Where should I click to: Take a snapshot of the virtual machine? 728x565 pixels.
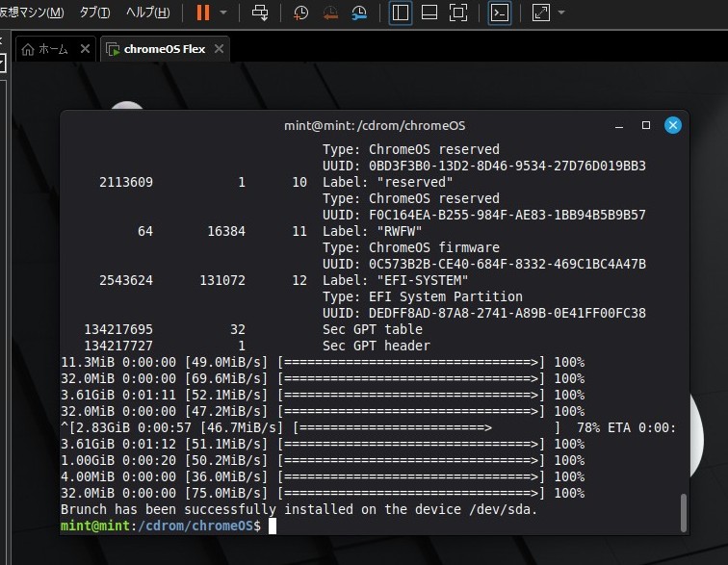pos(300,13)
